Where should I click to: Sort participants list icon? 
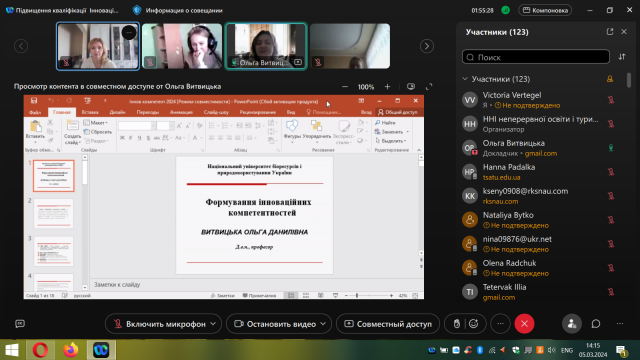pyautogui.click(x=622, y=57)
